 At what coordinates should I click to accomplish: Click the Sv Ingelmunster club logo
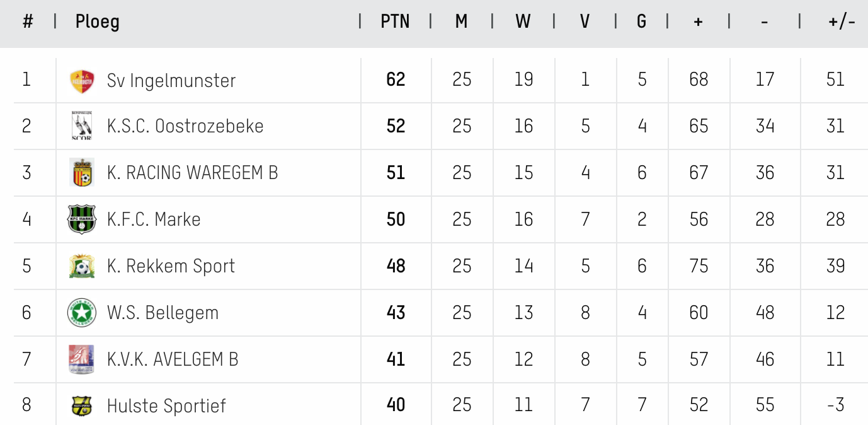coord(82,81)
